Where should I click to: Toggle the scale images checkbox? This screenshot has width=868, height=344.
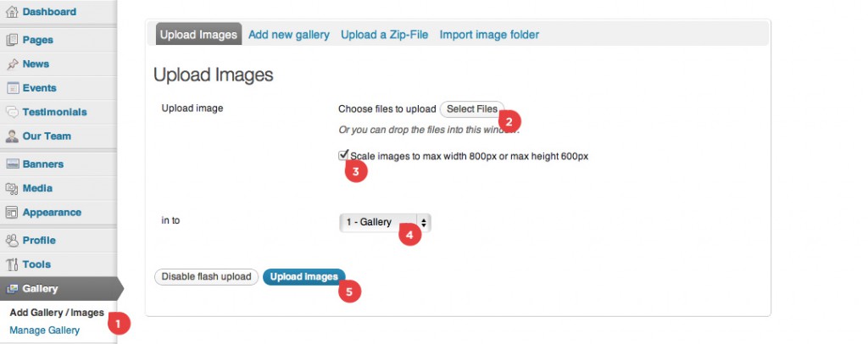[343, 155]
